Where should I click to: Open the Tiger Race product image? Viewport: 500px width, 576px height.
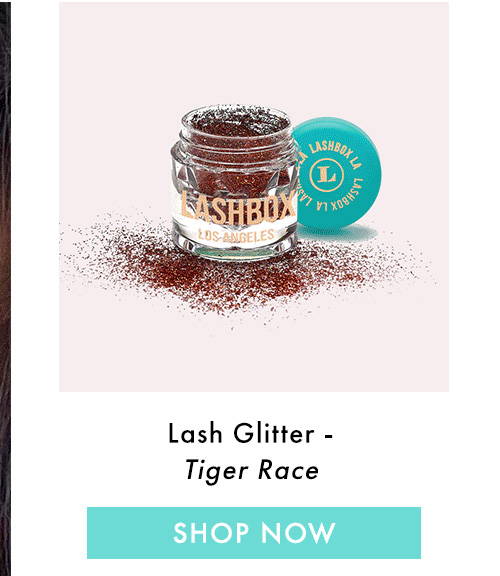254,197
